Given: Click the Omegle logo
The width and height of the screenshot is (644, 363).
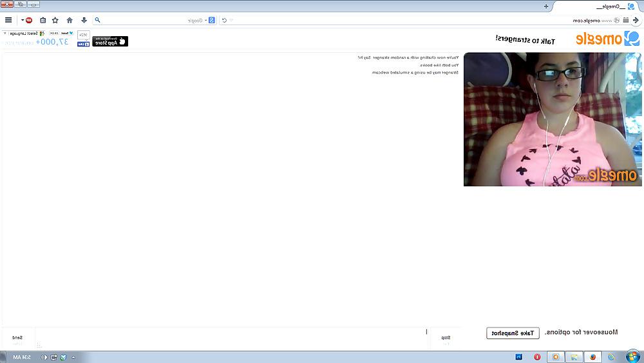Looking at the screenshot, I should click(x=607, y=39).
